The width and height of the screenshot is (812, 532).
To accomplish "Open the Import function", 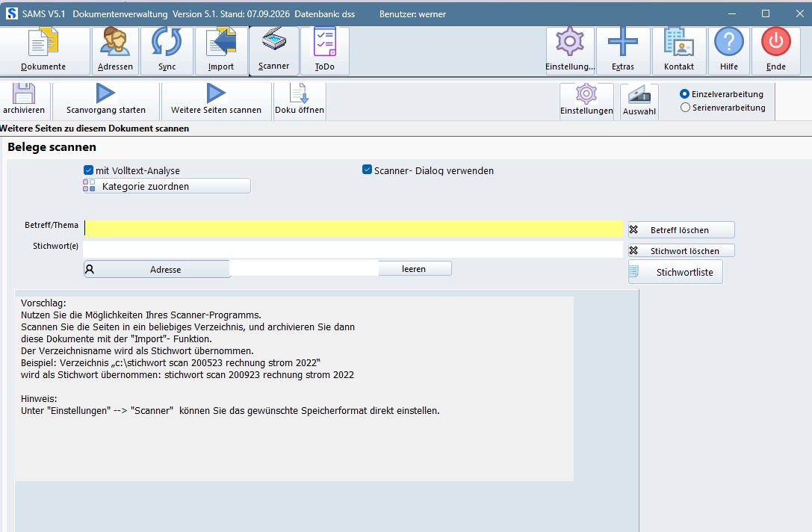I will (x=221, y=51).
